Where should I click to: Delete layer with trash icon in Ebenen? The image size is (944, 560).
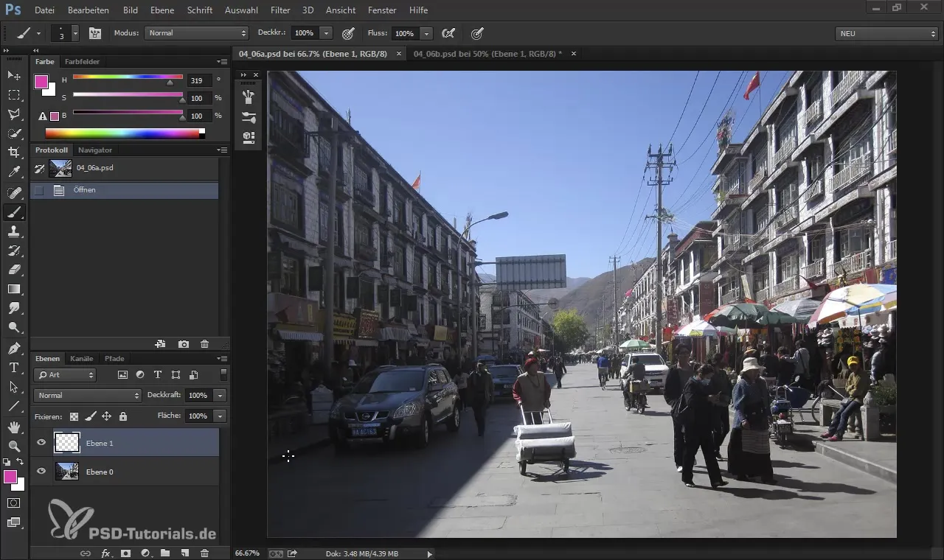(205, 553)
